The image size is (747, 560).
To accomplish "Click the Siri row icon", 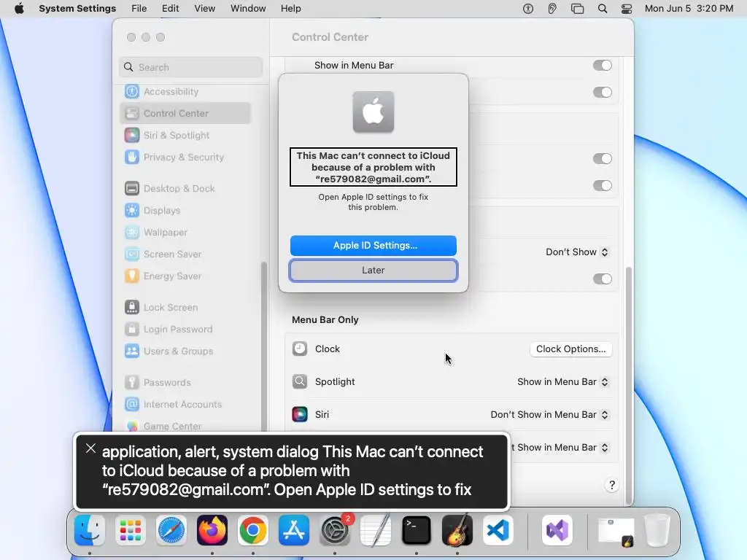I will pyautogui.click(x=300, y=414).
